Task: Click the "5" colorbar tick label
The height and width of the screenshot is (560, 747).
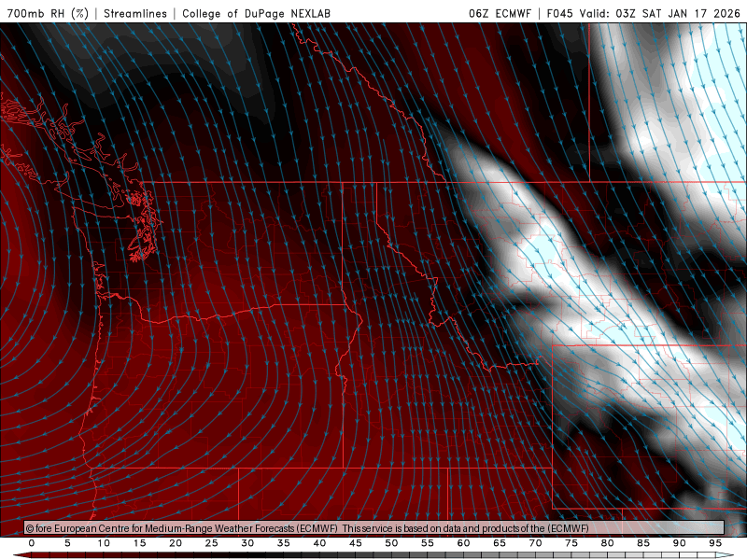Action: pos(67,543)
